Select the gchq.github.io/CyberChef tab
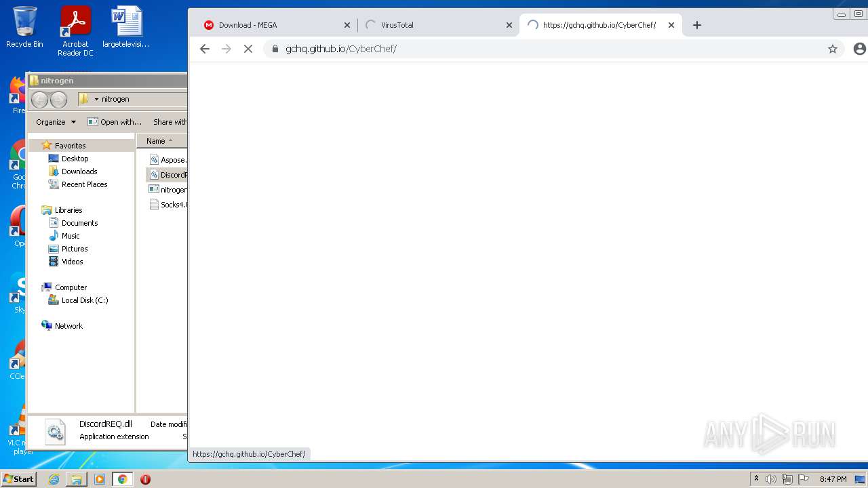Screen dimensions: 868x488 pos(599,25)
